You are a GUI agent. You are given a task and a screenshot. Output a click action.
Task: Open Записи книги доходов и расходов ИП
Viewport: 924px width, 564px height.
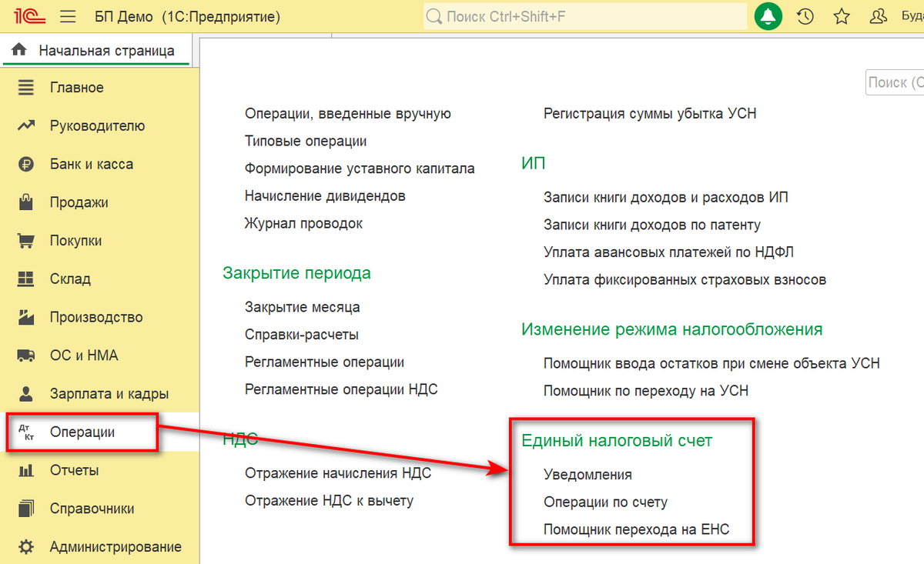pos(666,198)
